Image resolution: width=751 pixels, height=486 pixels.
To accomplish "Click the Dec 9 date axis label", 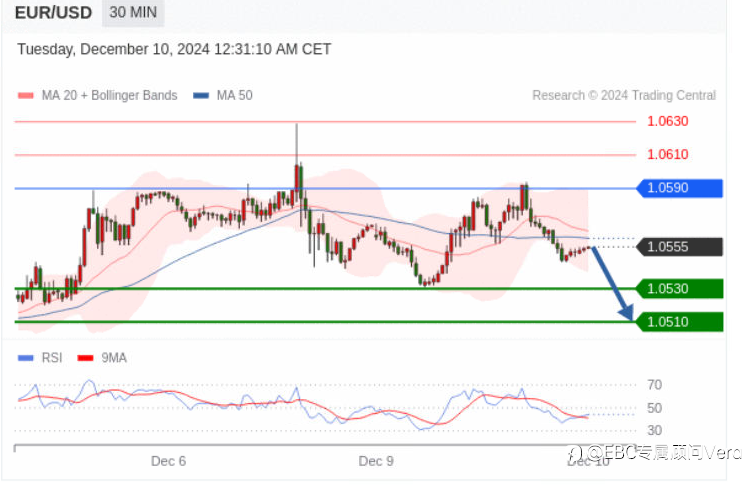I will point(376,462).
